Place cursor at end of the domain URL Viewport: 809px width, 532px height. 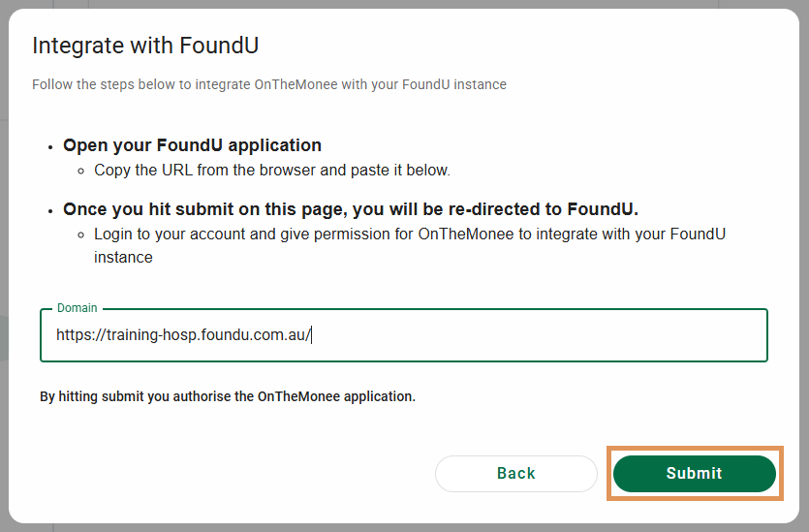(x=310, y=335)
